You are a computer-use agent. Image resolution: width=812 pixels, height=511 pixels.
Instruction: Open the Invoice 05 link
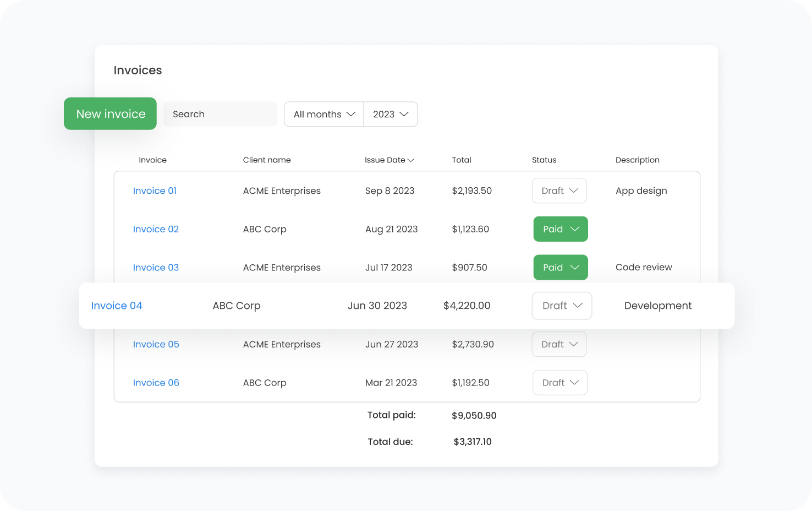[156, 344]
